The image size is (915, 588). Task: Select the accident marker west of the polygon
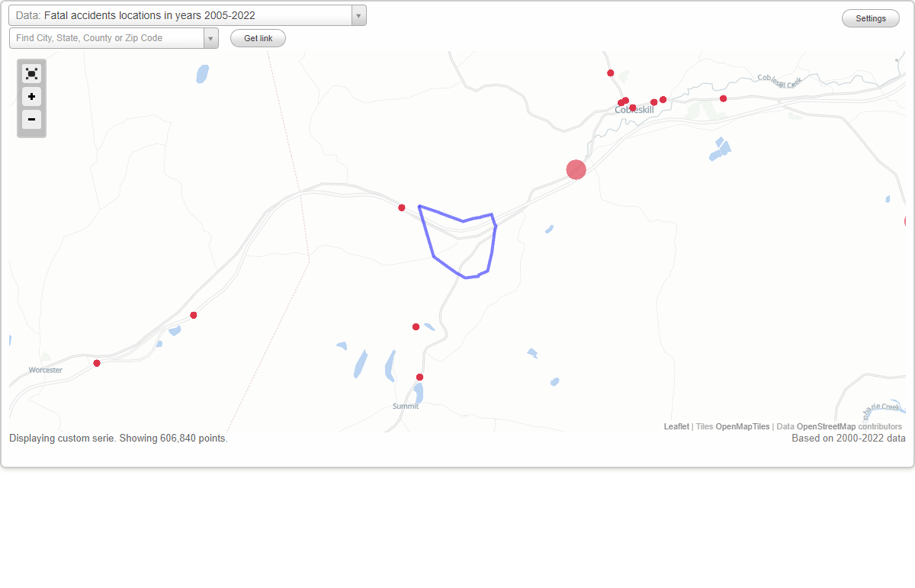(x=401, y=207)
